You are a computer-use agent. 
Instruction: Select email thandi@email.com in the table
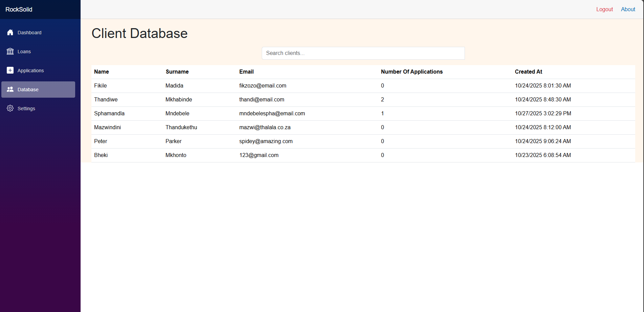click(262, 100)
